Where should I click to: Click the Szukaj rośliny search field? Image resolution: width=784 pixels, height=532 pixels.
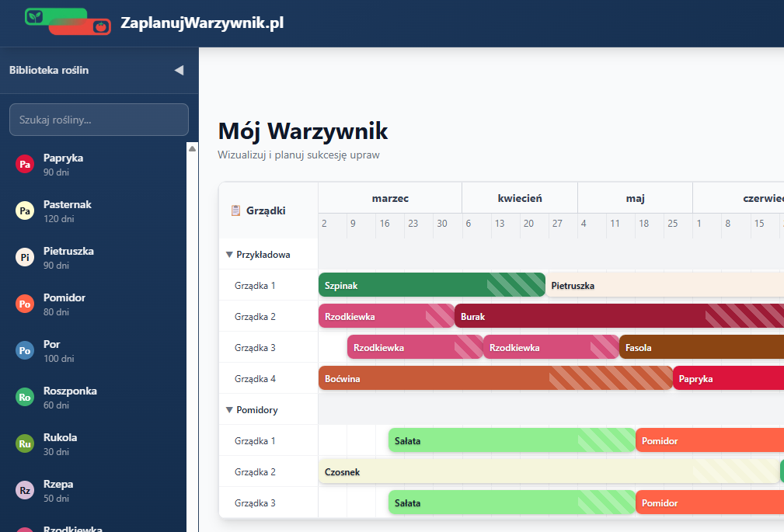click(x=99, y=119)
